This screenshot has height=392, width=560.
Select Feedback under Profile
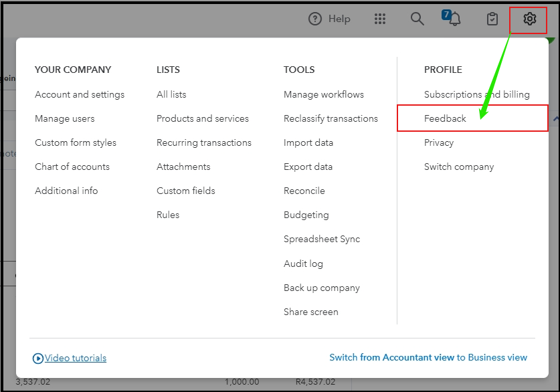pyautogui.click(x=445, y=118)
